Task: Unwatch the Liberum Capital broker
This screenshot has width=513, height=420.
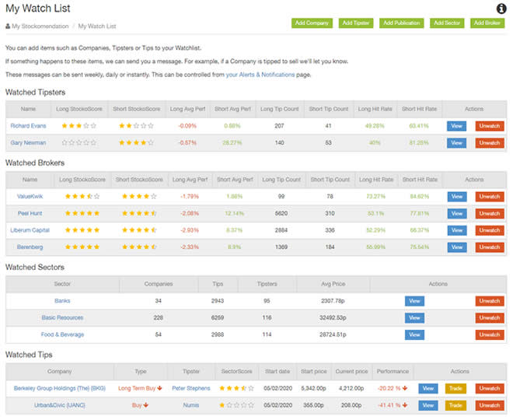Action: (x=490, y=230)
